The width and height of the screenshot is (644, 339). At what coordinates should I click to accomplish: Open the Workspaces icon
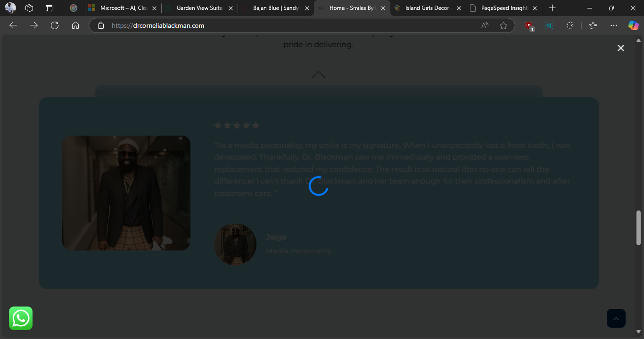29,8
